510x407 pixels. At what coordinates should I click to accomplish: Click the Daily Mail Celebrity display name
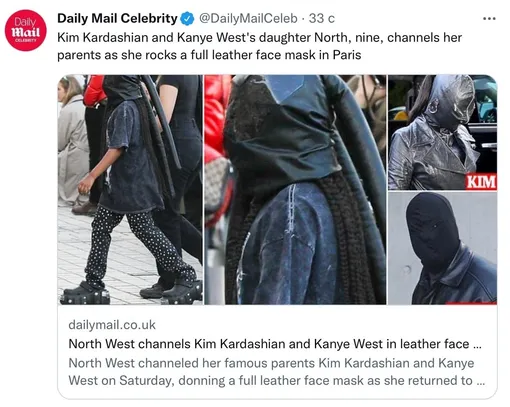click(x=117, y=18)
